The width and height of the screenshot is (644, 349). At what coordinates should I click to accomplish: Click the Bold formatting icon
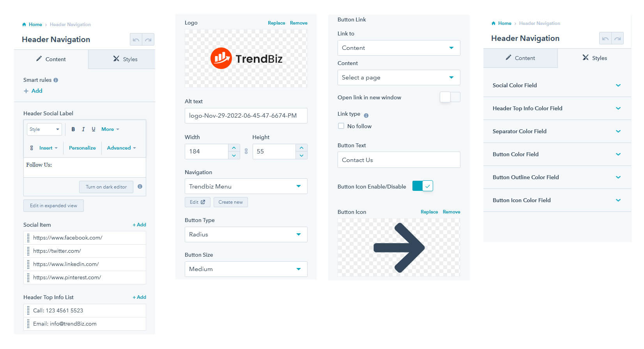(x=73, y=129)
